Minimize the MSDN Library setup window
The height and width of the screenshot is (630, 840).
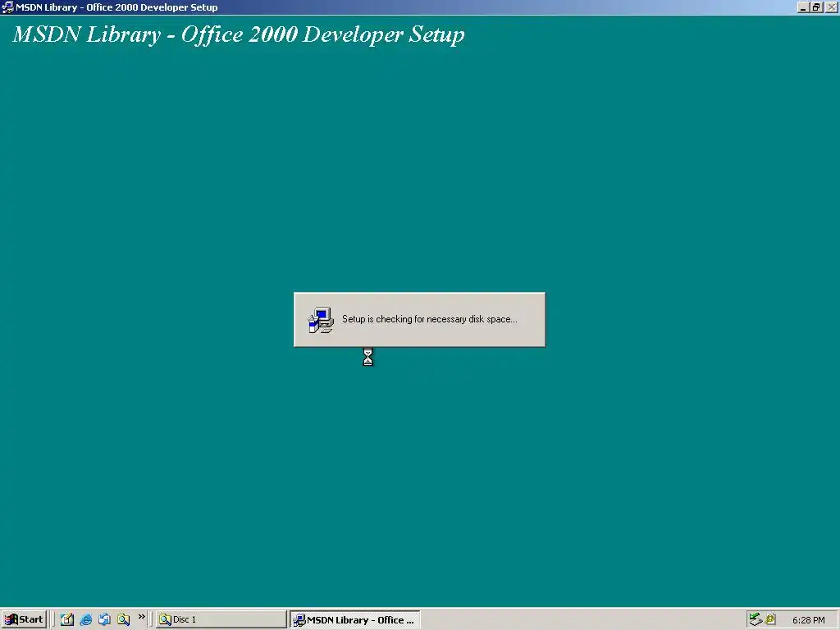click(x=803, y=7)
